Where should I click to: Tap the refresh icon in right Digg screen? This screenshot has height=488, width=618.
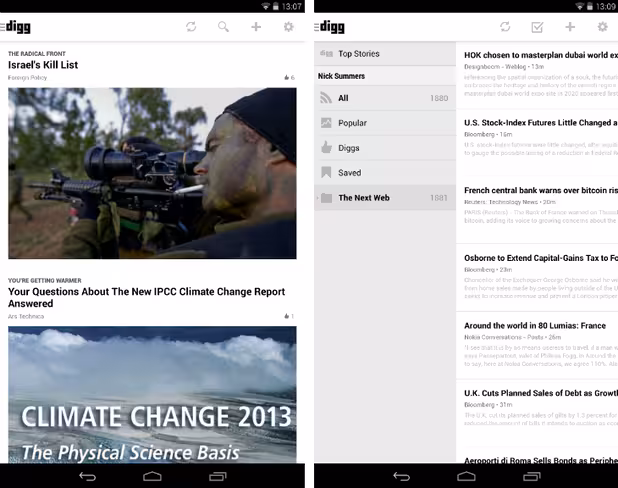505,27
